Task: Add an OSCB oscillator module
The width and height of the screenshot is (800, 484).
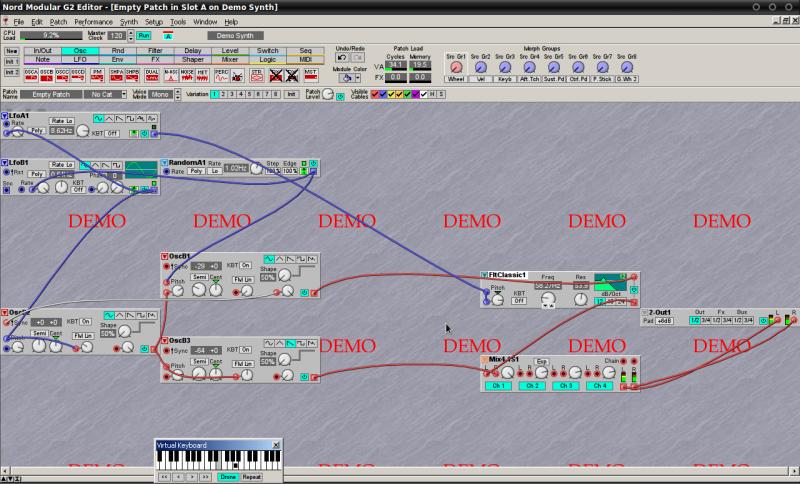Action: click(46, 75)
